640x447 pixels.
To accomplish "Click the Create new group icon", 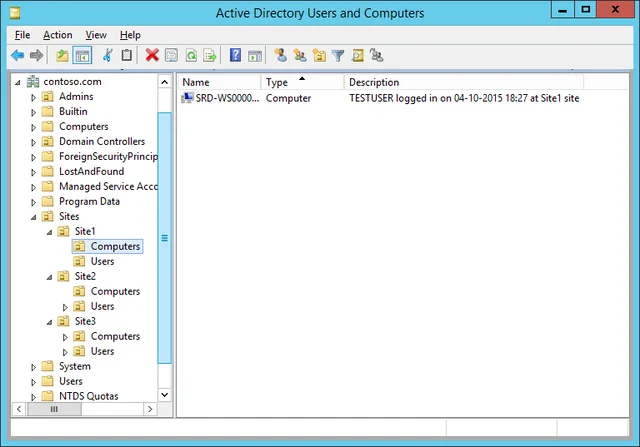I will coord(300,55).
